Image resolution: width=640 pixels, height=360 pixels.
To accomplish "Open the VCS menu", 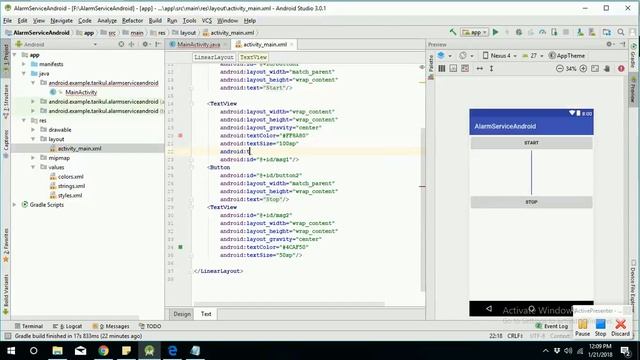I will pos(207,20).
